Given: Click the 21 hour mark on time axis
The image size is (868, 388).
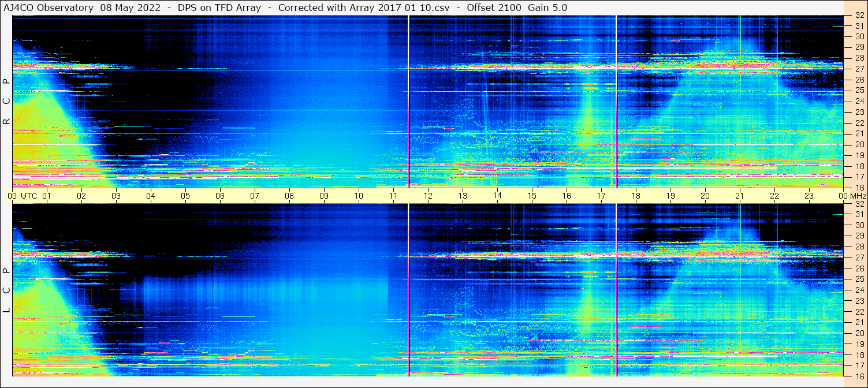Looking at the screenshot, I should [x=740, y=196].
